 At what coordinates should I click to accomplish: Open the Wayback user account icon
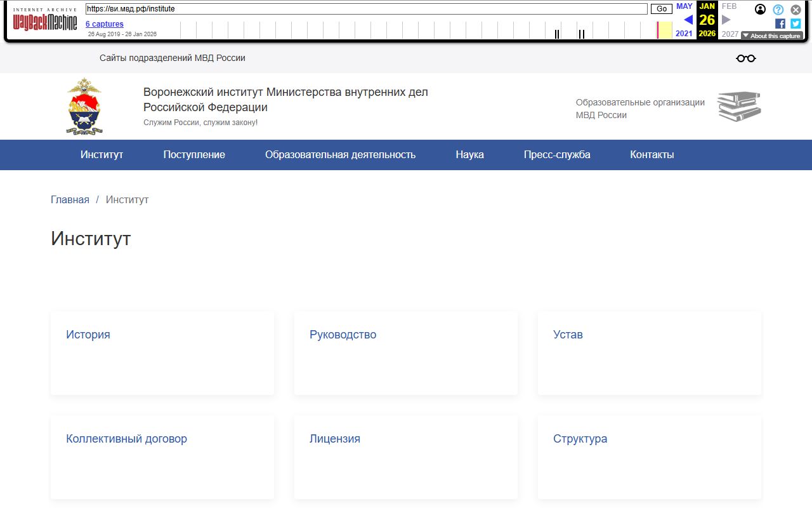760,10
